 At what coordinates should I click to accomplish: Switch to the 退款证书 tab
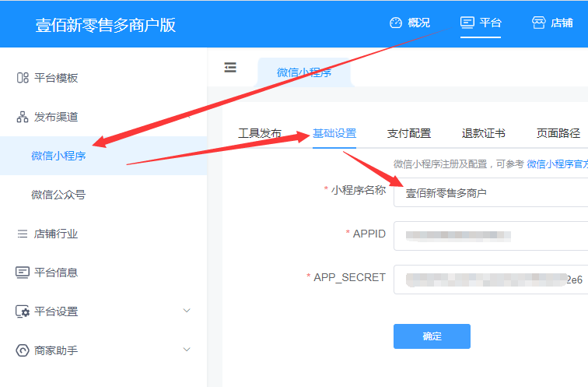484,133
